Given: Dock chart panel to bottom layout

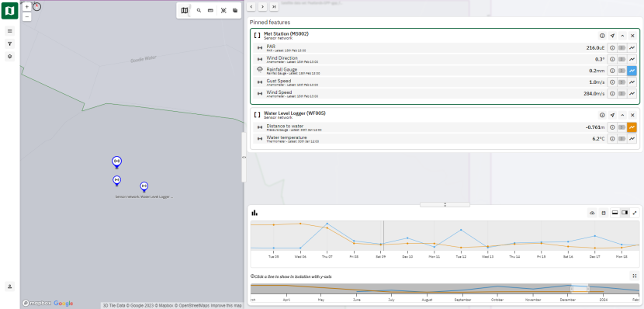Looking at the screenshot, I should click(x=615, y=213).
